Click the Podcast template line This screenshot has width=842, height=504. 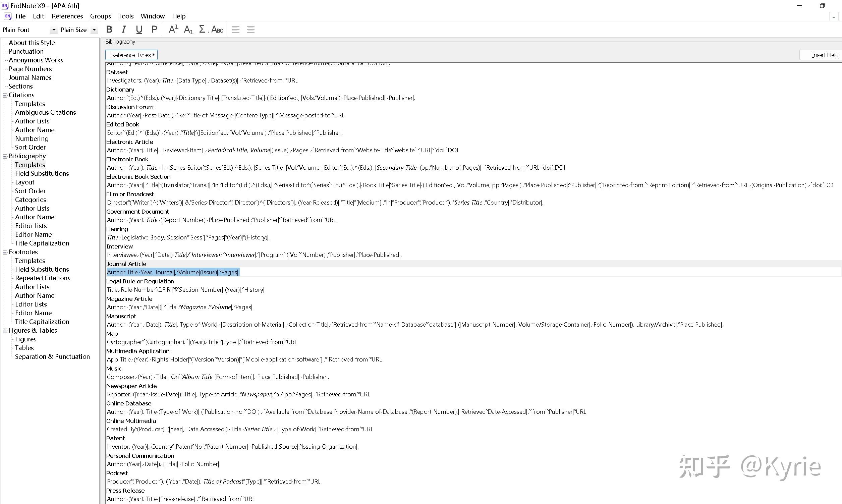pyautogui.click(x=214, y=482)
